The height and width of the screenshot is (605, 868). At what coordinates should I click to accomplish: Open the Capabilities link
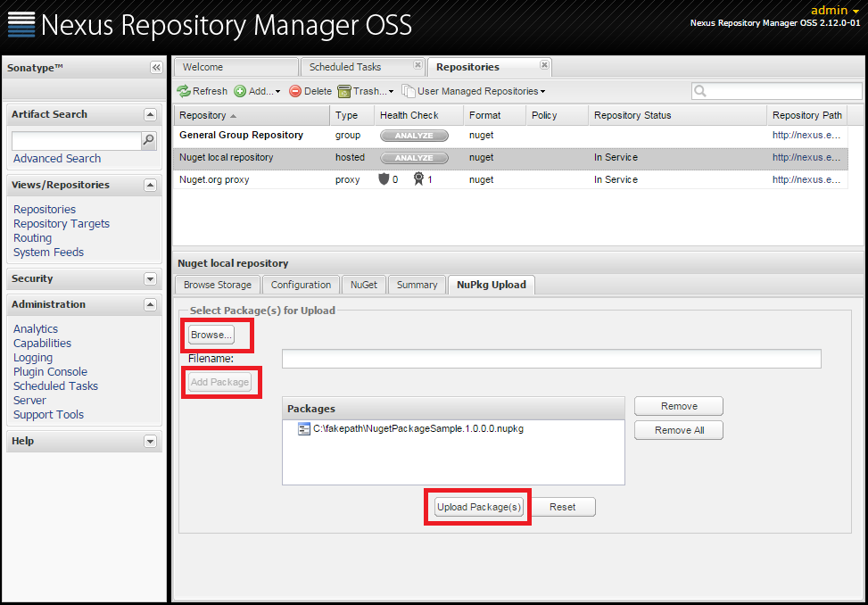coord(42,344)
